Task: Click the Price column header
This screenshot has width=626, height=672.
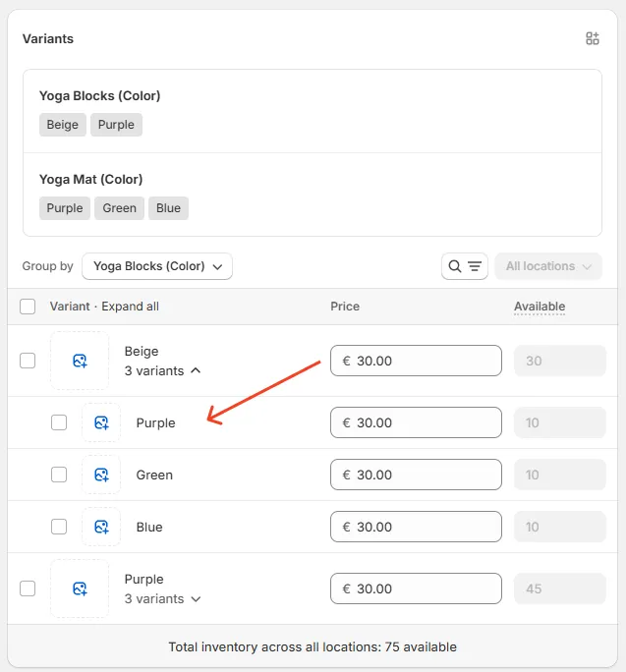Action: coord(345,307)
